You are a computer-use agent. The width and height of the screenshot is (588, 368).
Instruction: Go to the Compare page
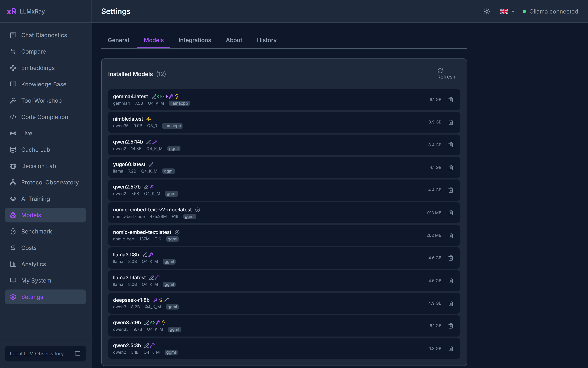click(x=46, y=52)
